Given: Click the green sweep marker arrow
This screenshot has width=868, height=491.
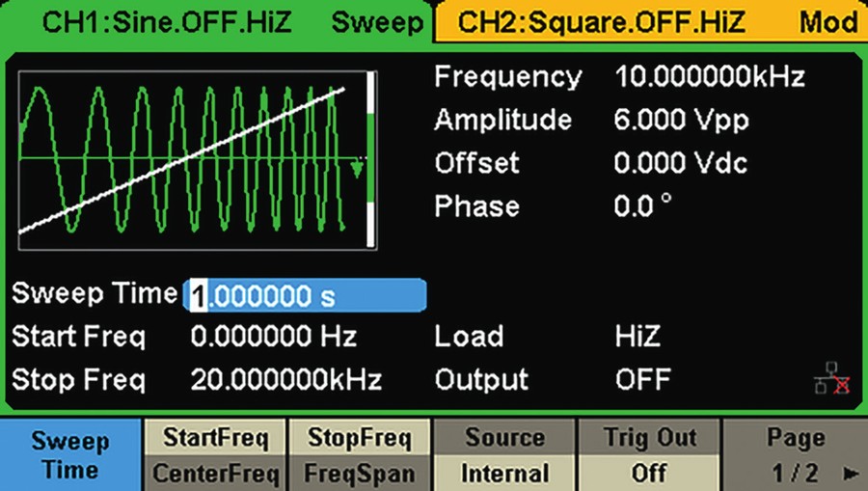Looking at the screenshot, I should (x=358, y=168).
